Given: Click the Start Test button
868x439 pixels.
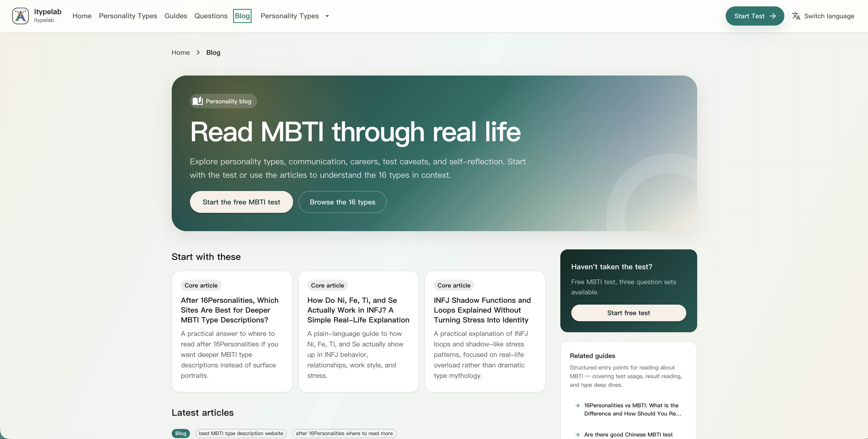Looking at the screenshot, I should [x=755, y=16].
